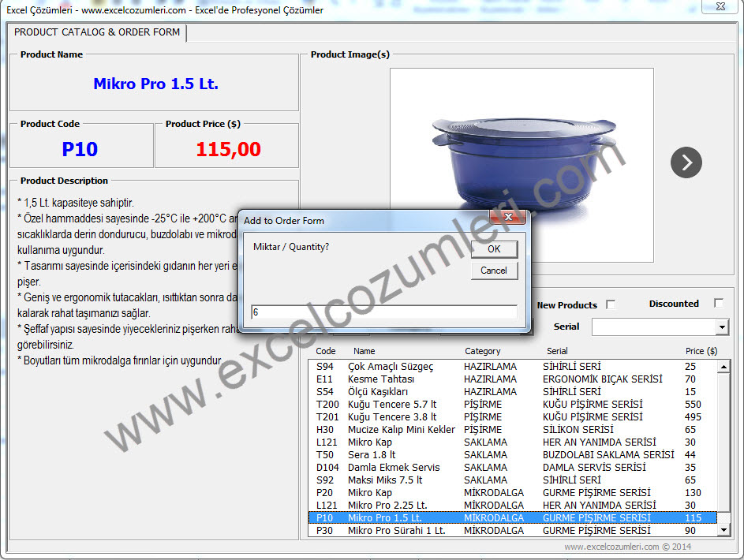
Task: Select the PRODUCT CATALOG & ORDER FORM tab
Action: 97,32
